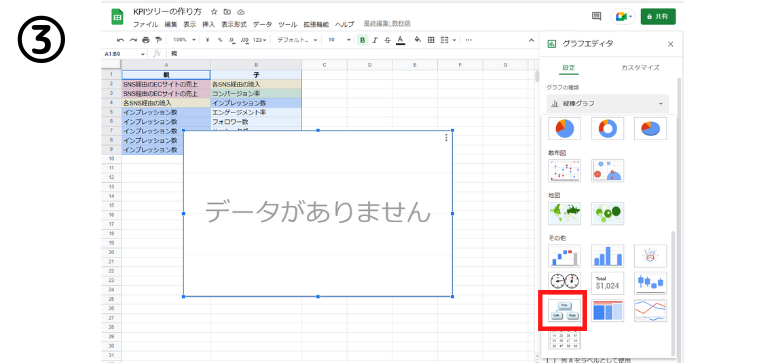Choose the geo map with markers thumbnail

click(x=607, y=213)
